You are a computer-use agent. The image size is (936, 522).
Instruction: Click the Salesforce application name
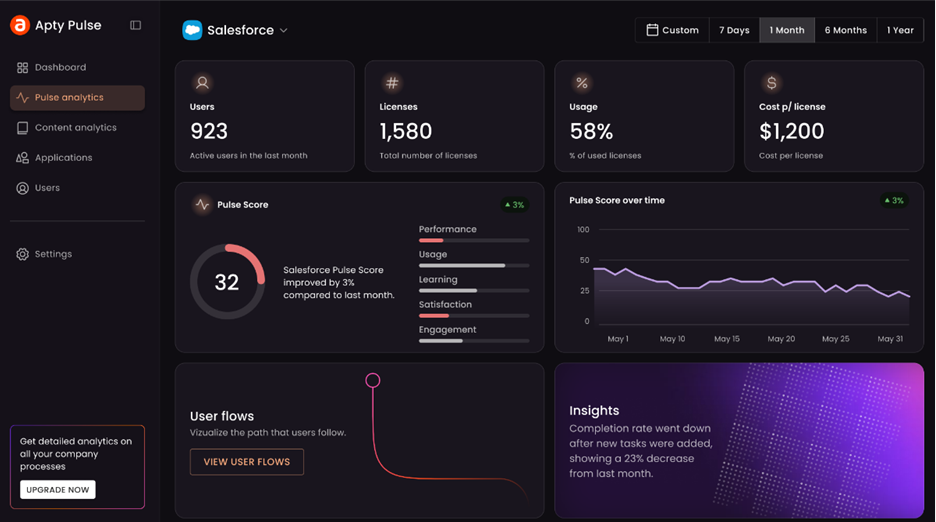[240, 30]
